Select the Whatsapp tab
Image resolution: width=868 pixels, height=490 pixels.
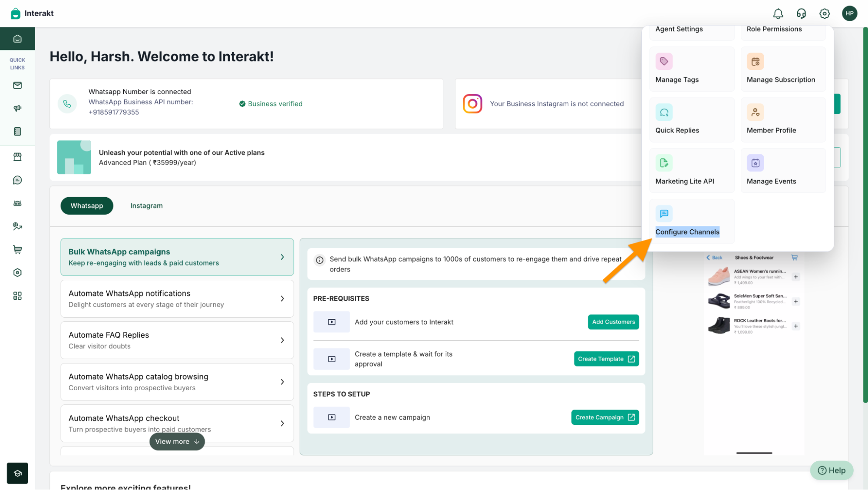click(x=87, y=205)
